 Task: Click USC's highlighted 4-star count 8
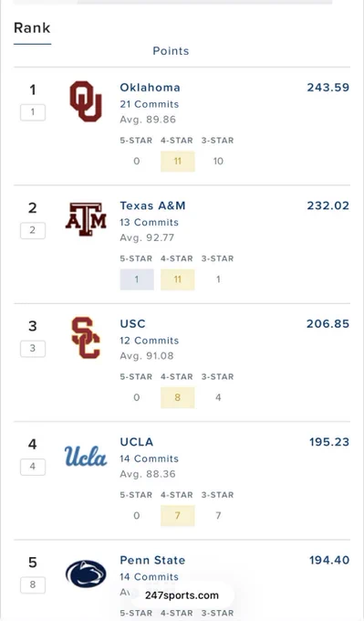click(x=178, y=397)
